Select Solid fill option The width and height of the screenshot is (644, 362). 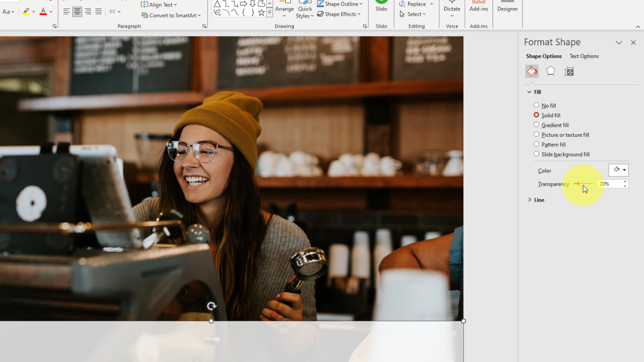click(547, 115)
